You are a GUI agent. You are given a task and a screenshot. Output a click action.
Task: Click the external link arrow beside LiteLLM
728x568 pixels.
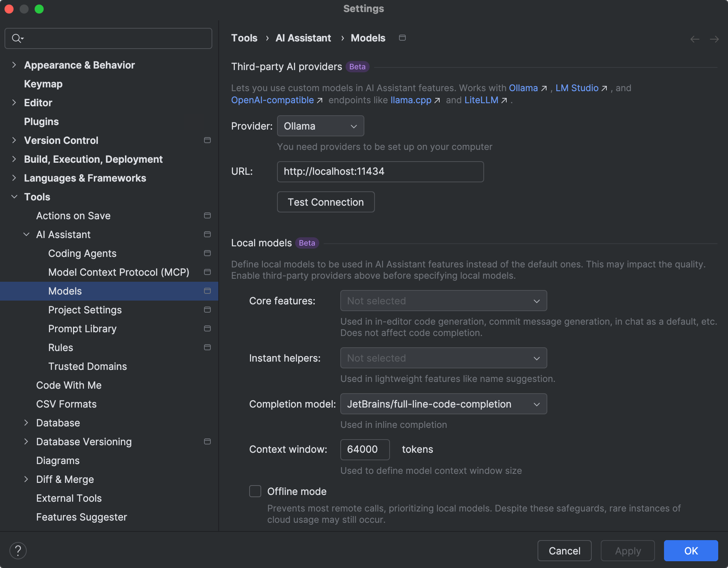pyautogui.click(x=504, y=101)
